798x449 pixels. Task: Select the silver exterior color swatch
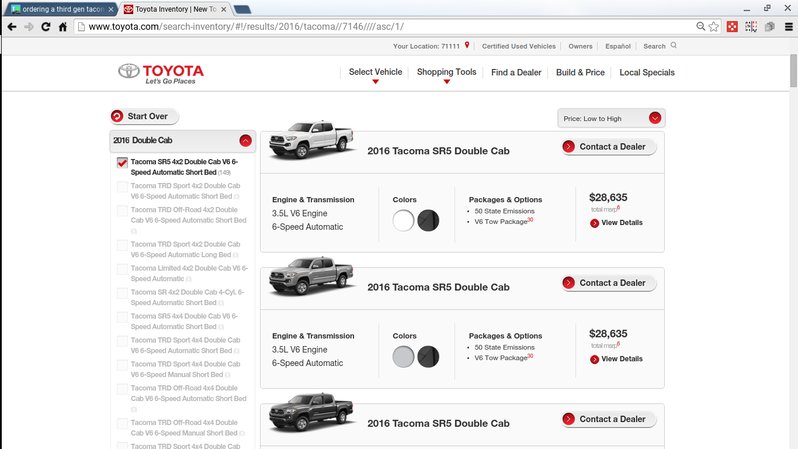(403, 357)
